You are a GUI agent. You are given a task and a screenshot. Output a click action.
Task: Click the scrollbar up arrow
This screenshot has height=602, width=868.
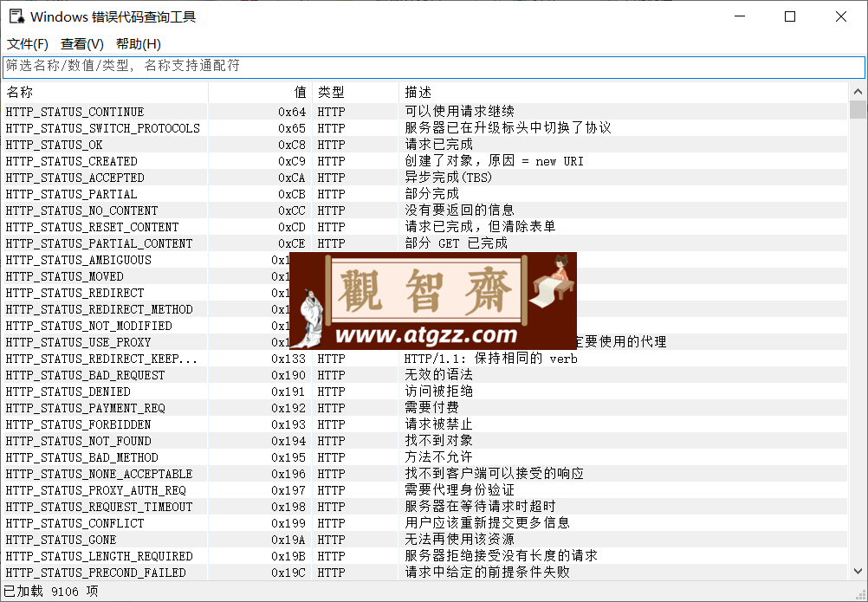pos(858,91)
